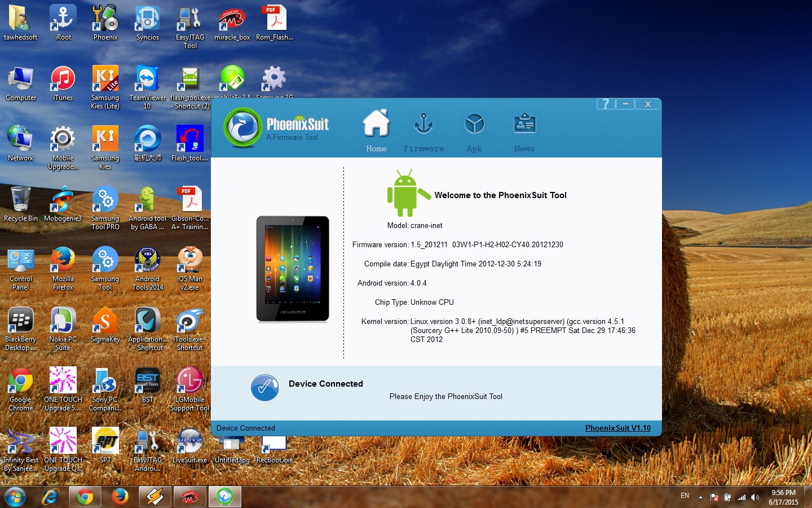The height and width of the screenshot is (508, 812).
Task: Open the BST desktop shortcut
Action: coord(148,386)
